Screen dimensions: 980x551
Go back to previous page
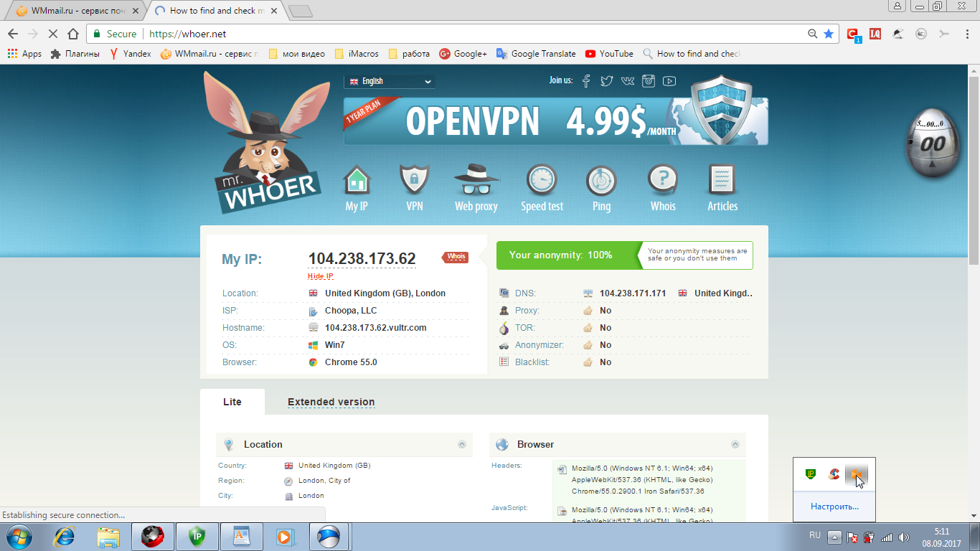[x=12, y=34]
